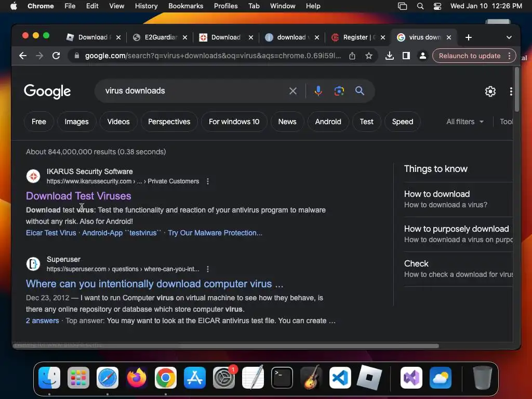Open Launchpad from the Dock
The image size is (532, 399).
(78, 378)
